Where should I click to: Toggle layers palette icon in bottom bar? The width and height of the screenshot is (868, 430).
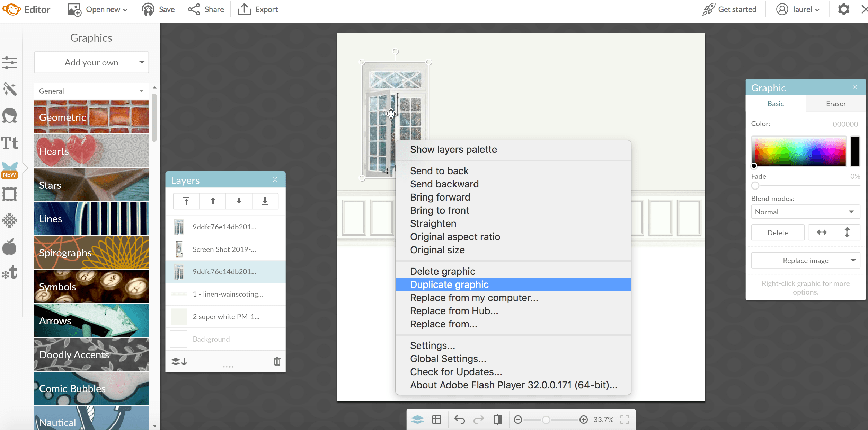click(x=417, y=420)
